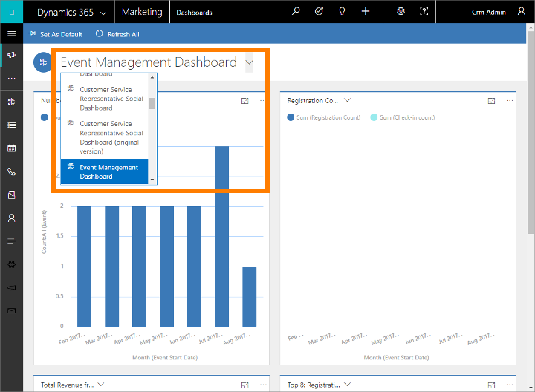Expand the Total Revenue chart dropdown
535x392 pixels.
pos(101,385)
